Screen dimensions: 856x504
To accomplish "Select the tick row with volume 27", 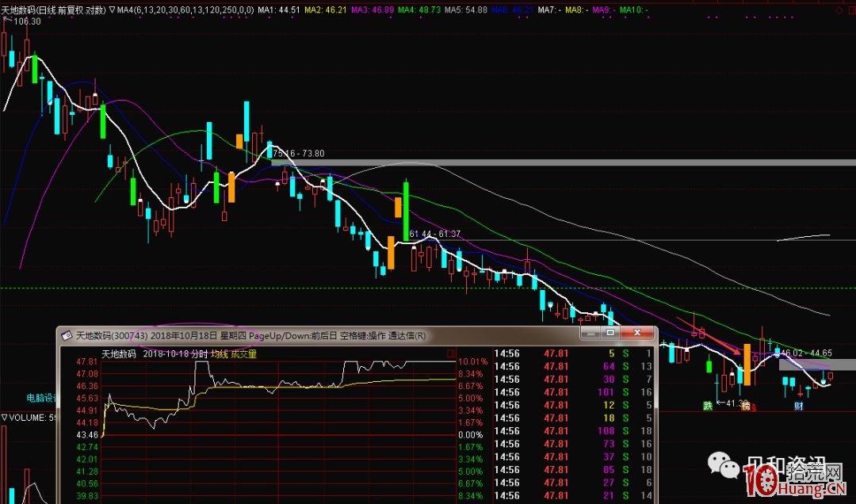I will pyautogui.click(x=573, y=483).
